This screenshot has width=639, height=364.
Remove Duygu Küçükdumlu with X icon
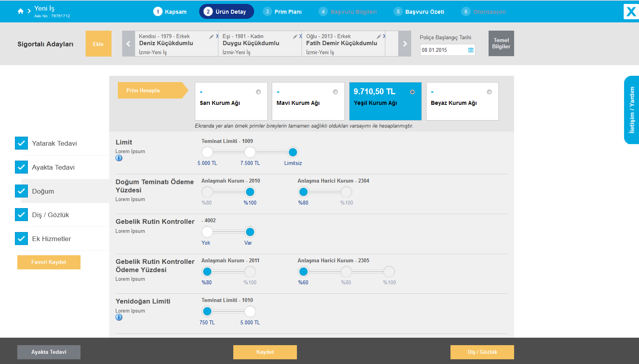tap(301, 37)
